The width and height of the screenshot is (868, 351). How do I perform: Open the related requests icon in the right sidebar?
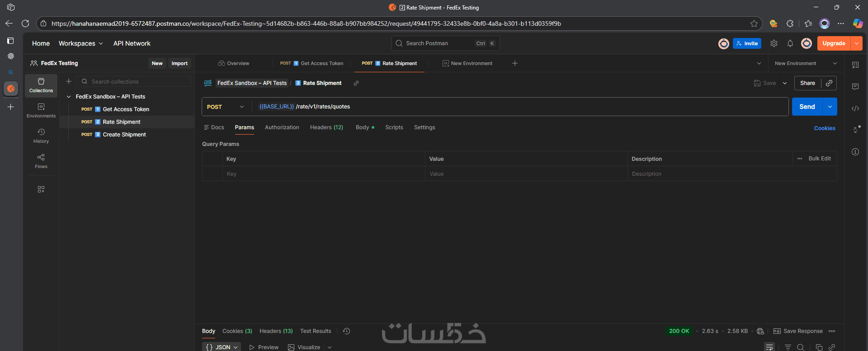coord(856,129)
